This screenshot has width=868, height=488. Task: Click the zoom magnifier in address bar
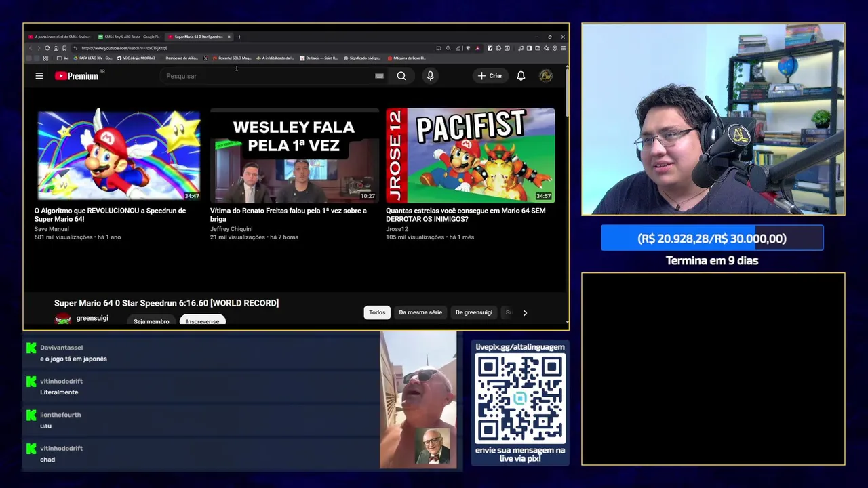click(448, 48)
